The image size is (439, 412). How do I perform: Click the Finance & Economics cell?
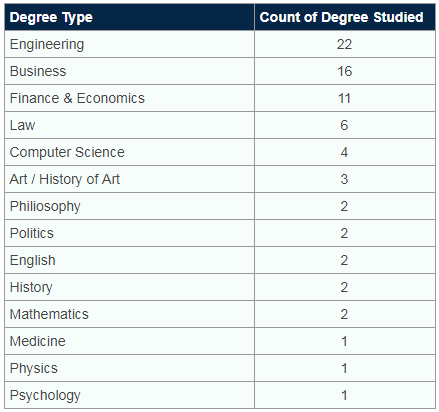(129, 98)
